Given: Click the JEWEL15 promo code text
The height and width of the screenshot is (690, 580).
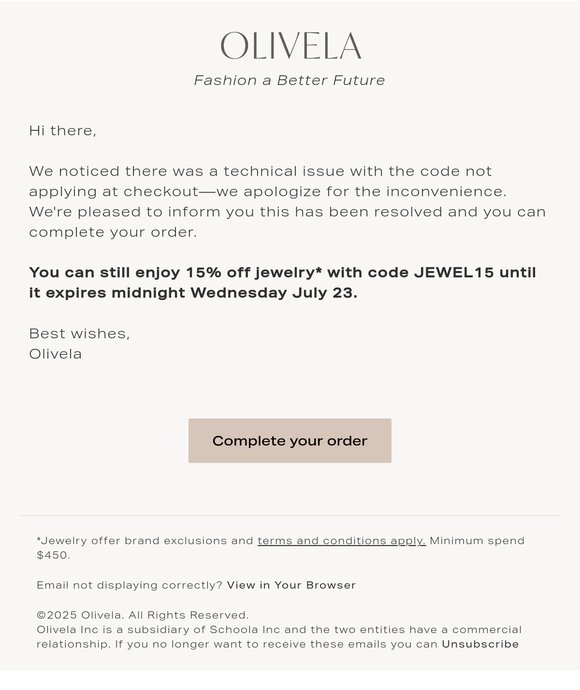Looking at the screenshot, I should tap(454, 272).
